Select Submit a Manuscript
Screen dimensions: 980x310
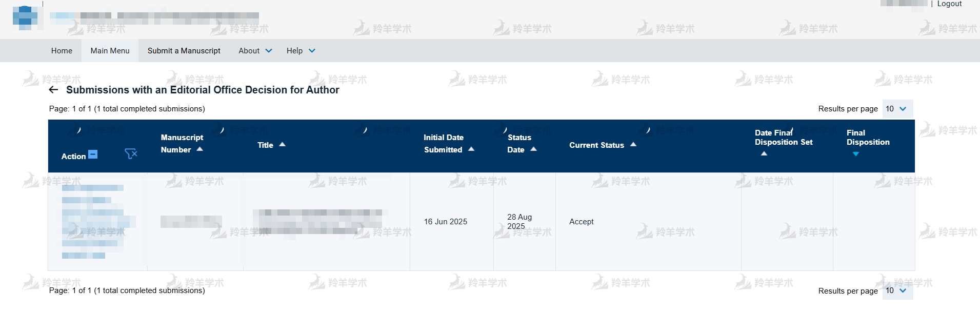click(x=184, y=51)
